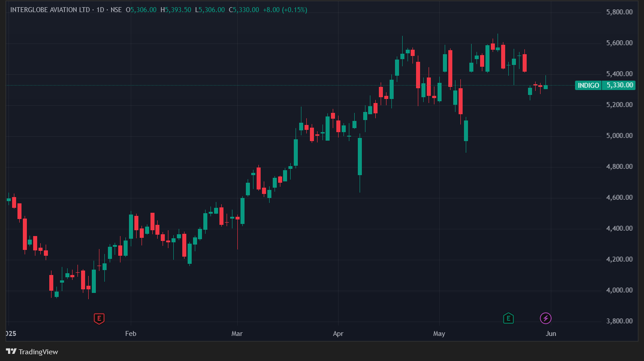644x361 pixels.
Task: Click the Jun label on time axis
Action: (551, 334)
